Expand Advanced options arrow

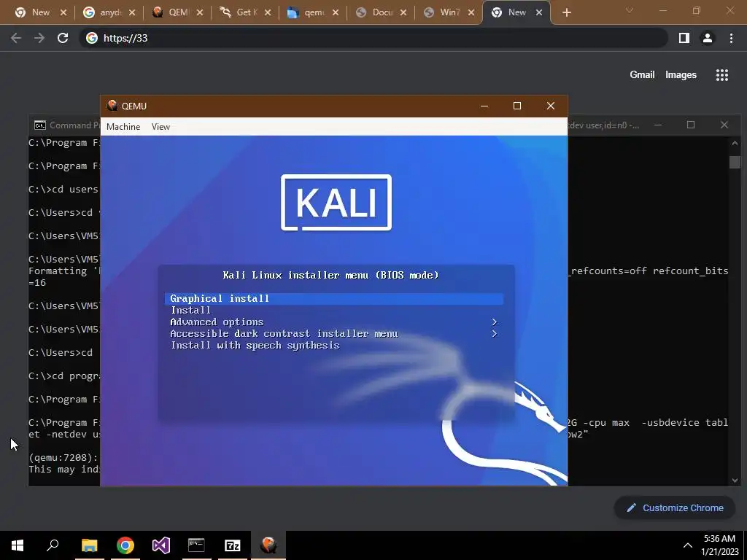coord(494,322)
